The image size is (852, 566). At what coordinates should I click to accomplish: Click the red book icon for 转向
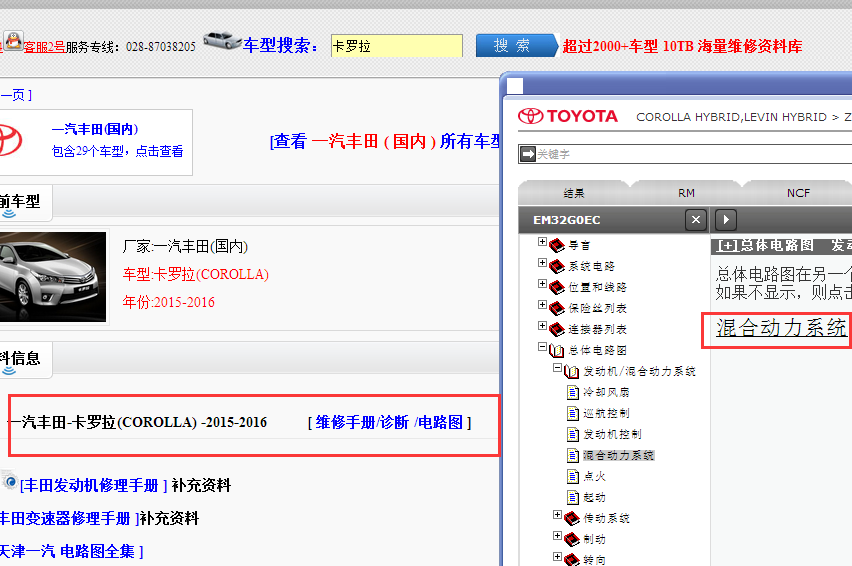pos(572,559)
